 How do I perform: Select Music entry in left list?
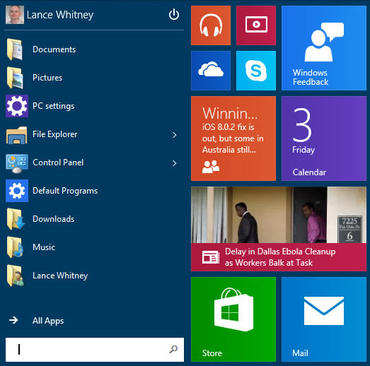pos(44,247)
